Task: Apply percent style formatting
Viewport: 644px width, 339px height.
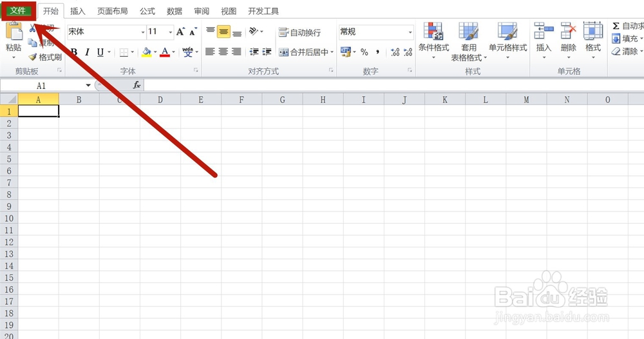Action: (x=365, y=52)
